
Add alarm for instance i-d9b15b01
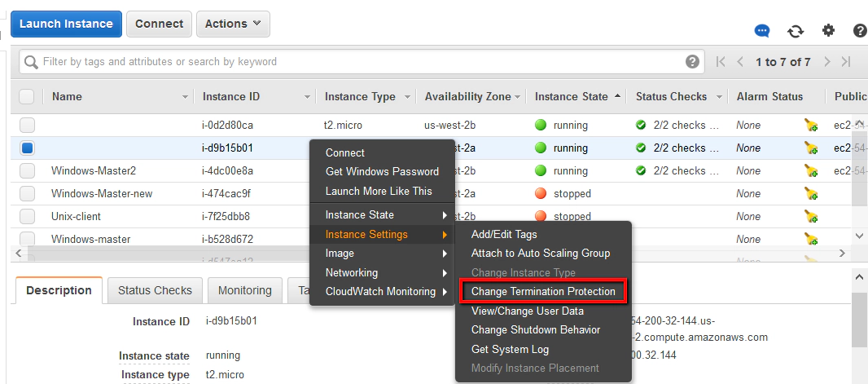click(x=811, y=148)
